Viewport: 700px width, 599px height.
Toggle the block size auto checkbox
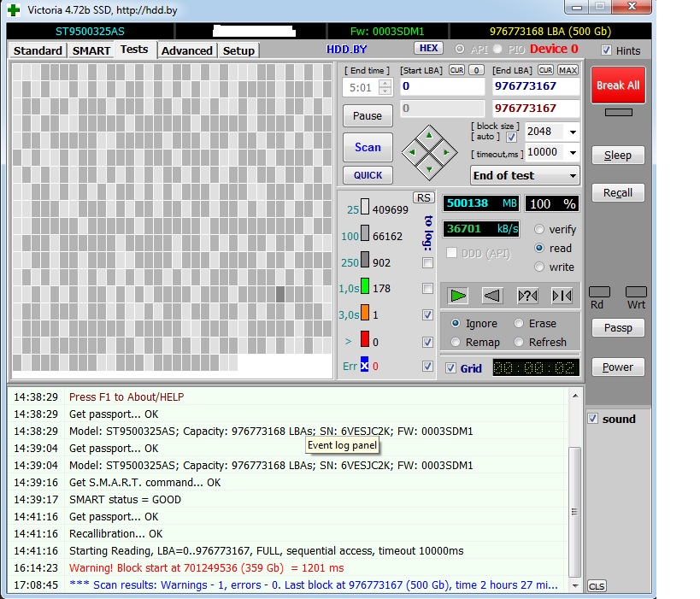(x=512, y=137)
